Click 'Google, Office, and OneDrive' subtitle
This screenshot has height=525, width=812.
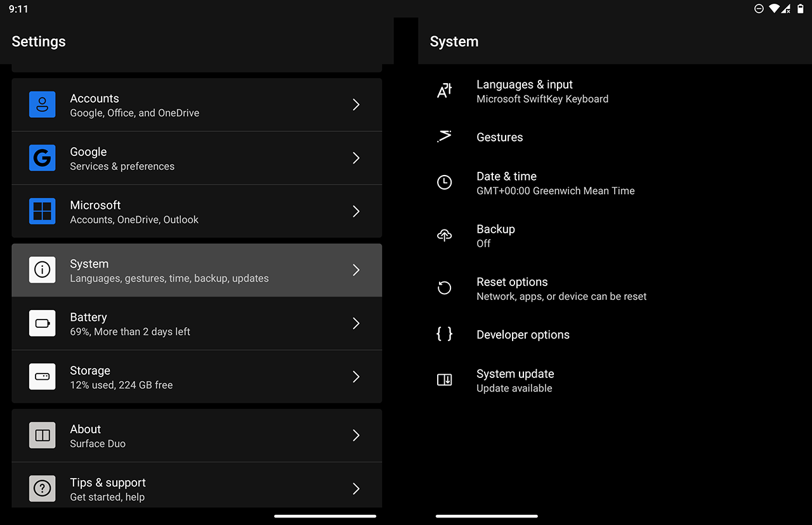coord(134,113)
